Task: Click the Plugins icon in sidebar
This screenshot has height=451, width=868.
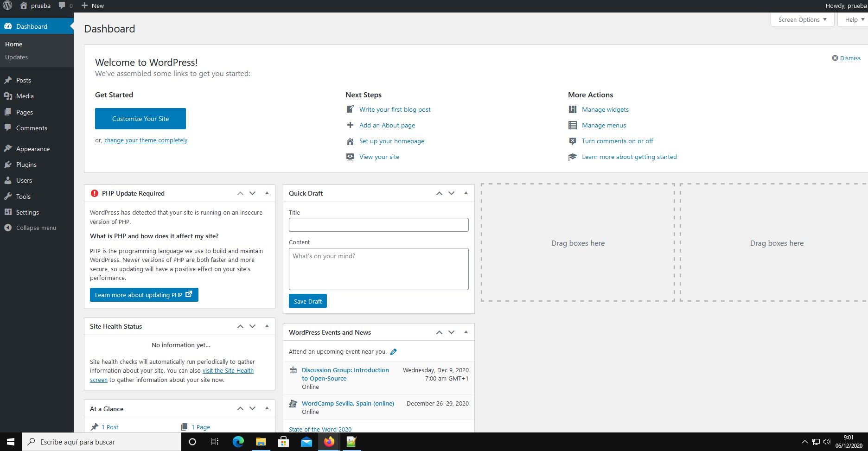Action: pos(8,165)
